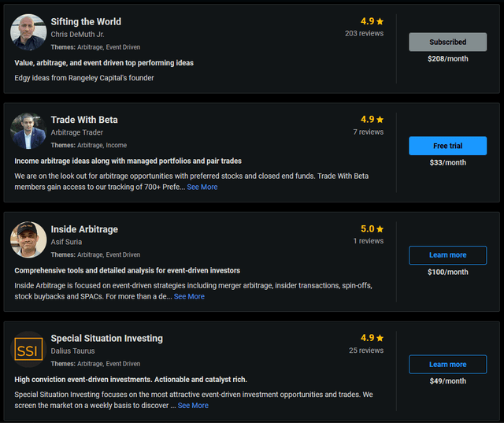Image resolution: width=504 pixels, height=423 pixels.
Task: Click the Subscribed button
Action: point(447,42)
